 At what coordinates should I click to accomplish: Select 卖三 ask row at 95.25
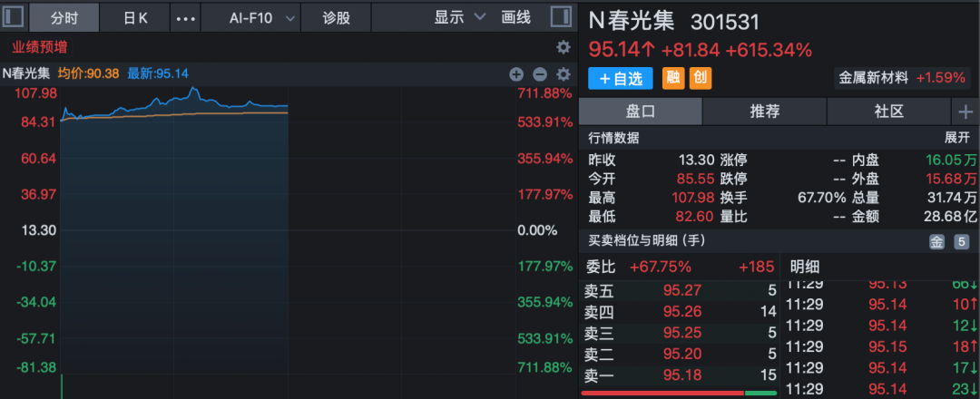[680, 332]
